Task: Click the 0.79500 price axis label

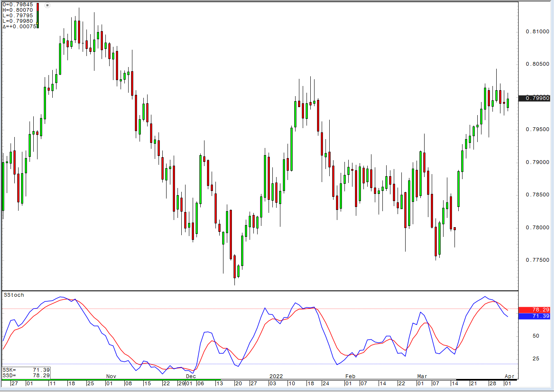Action: (x=538, y=129)
